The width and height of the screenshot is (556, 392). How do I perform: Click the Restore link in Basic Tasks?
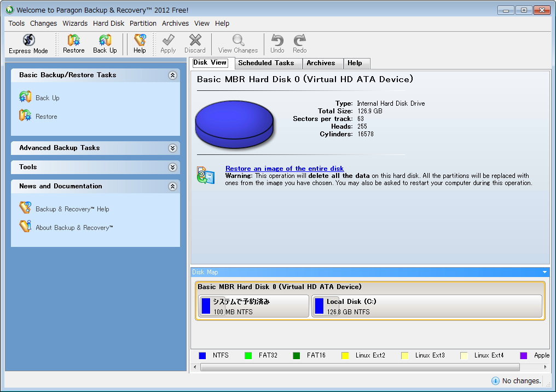[47, 117]
